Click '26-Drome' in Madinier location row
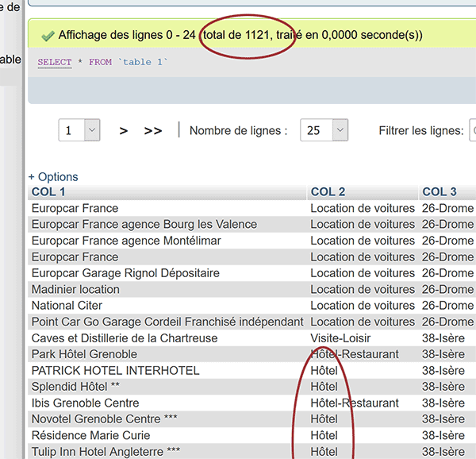Screen dimensions: 476x459 coord(447,290)
